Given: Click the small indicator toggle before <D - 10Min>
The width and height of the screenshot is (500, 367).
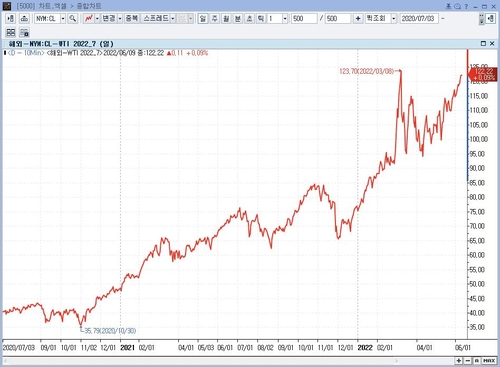Looking at the screenshot, I should pos(5,53).
